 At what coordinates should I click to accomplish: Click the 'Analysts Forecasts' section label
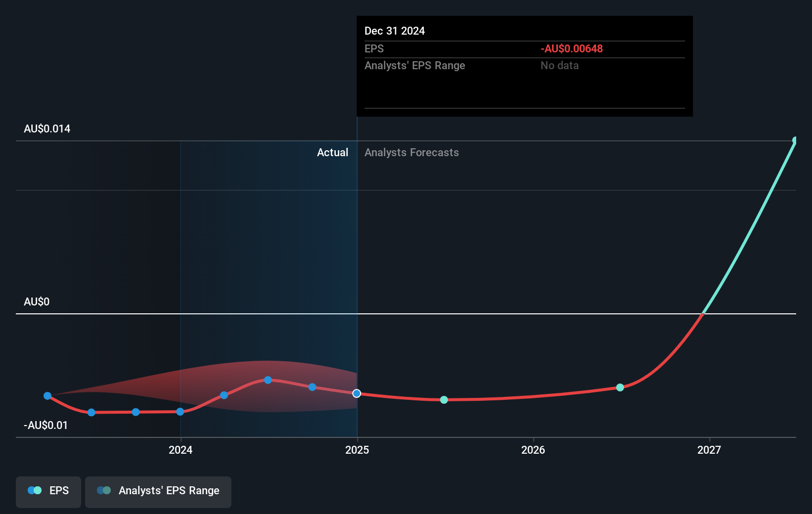tap(411, 153)
